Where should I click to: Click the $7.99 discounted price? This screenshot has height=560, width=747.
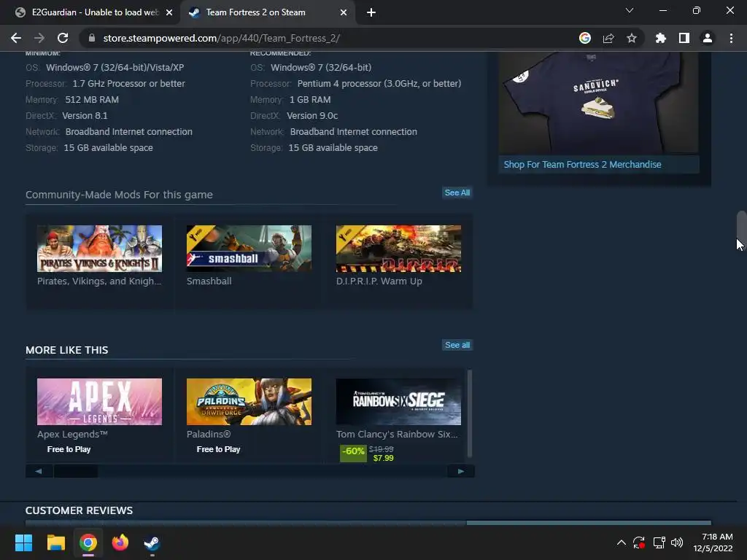383,458
